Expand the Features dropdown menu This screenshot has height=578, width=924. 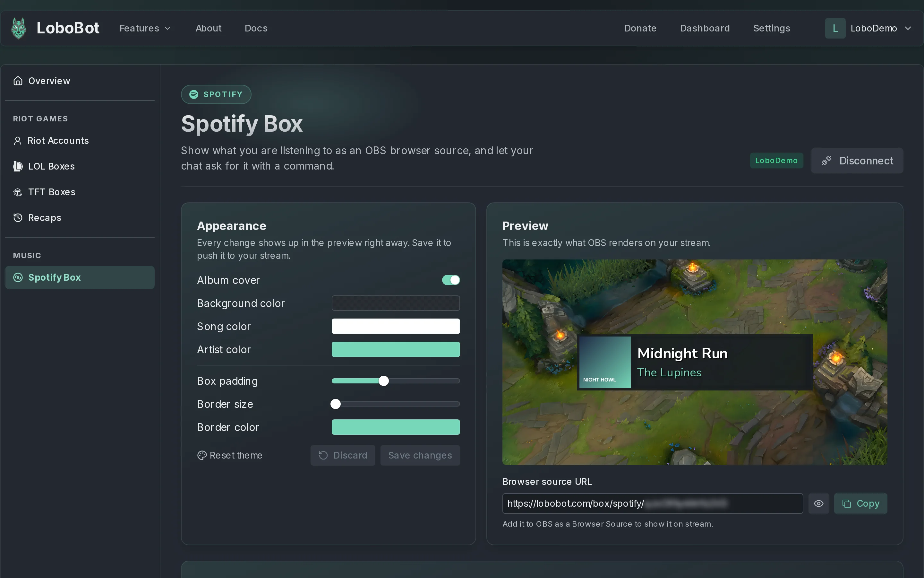tap(145, 28)
